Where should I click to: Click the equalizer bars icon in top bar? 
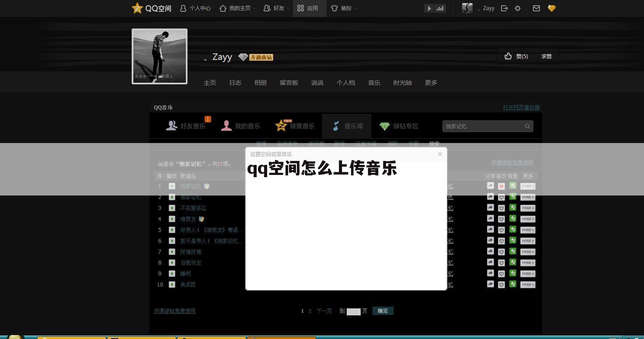[x=440, y=8]
